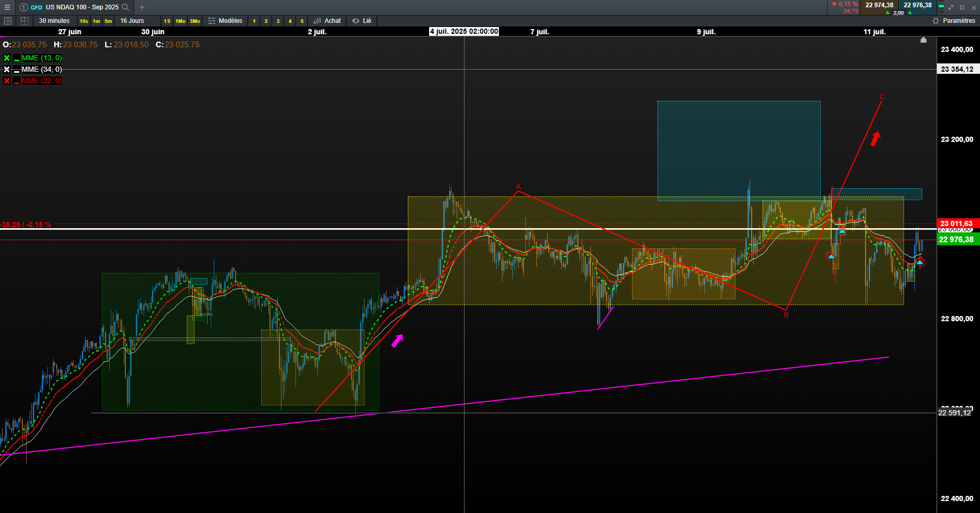Image resolution: width=980 pixels, height=513 pixels.
Task: Click the 30 juin date on time axis
Action: 153,32
